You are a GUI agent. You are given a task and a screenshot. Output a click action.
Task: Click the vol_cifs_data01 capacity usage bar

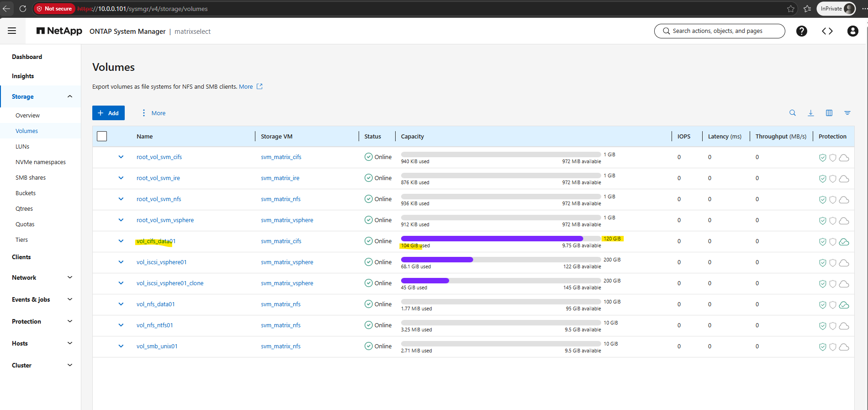(x=501, y=239)
